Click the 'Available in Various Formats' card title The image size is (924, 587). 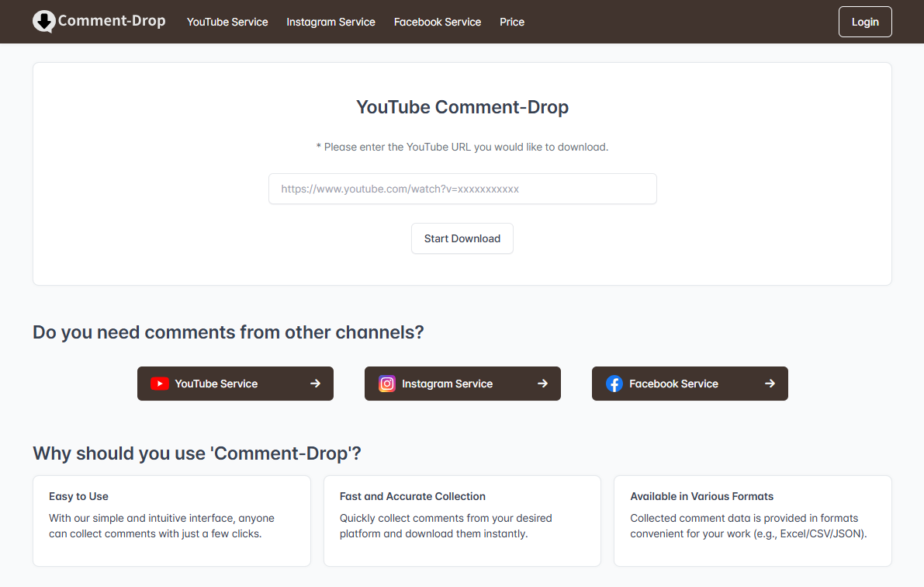click(x=702, y=496)
